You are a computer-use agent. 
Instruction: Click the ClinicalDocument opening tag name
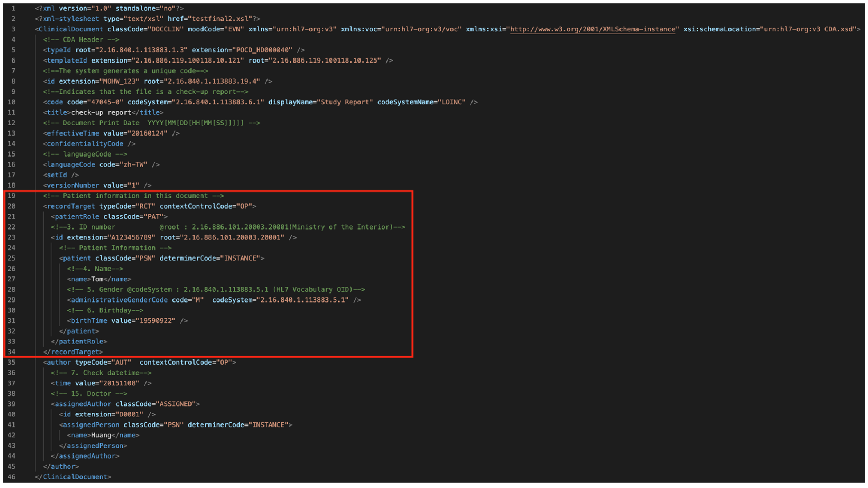[x=71, y=29]
